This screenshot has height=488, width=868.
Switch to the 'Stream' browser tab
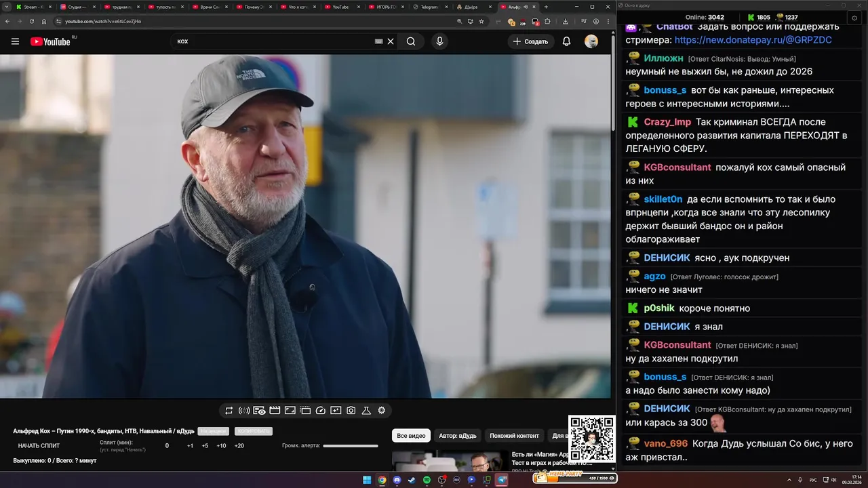(34, 7)
